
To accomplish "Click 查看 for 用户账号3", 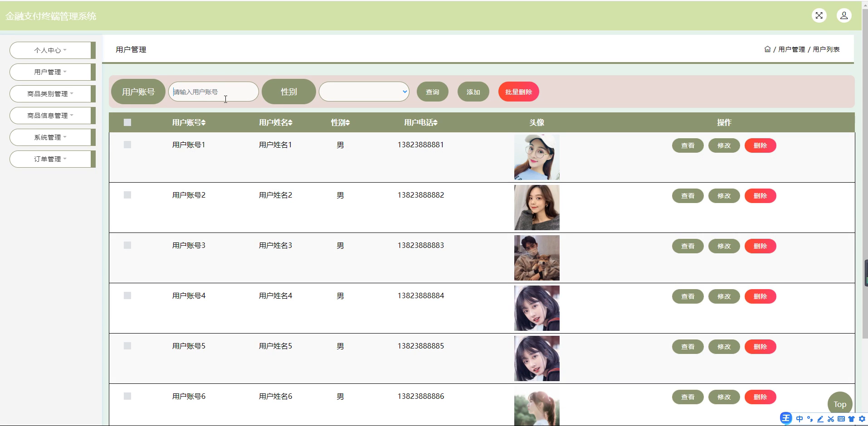I will pyautogui.click(x=688, y=246).
